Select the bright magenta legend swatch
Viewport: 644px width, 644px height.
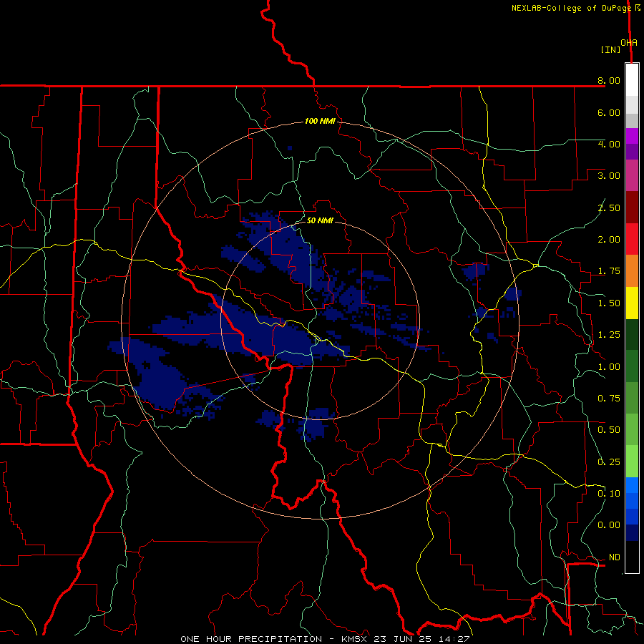pyautogui.click(x=632, y=136)
